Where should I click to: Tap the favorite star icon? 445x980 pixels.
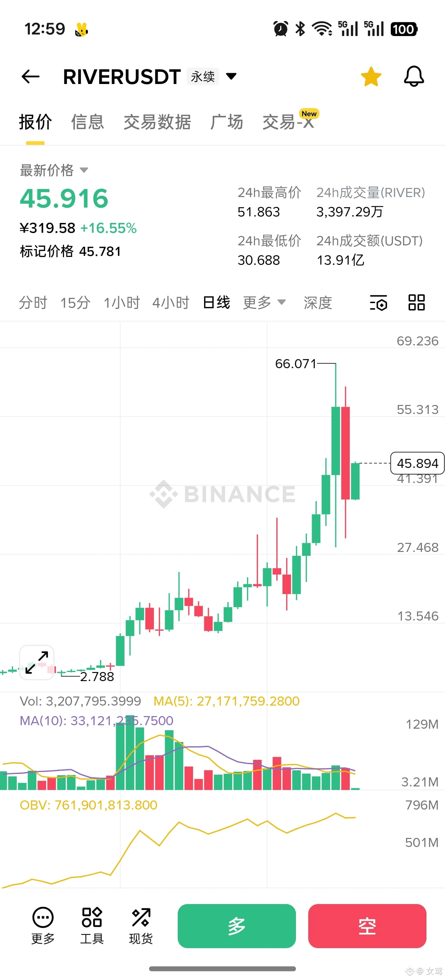(x=370, y=76)
